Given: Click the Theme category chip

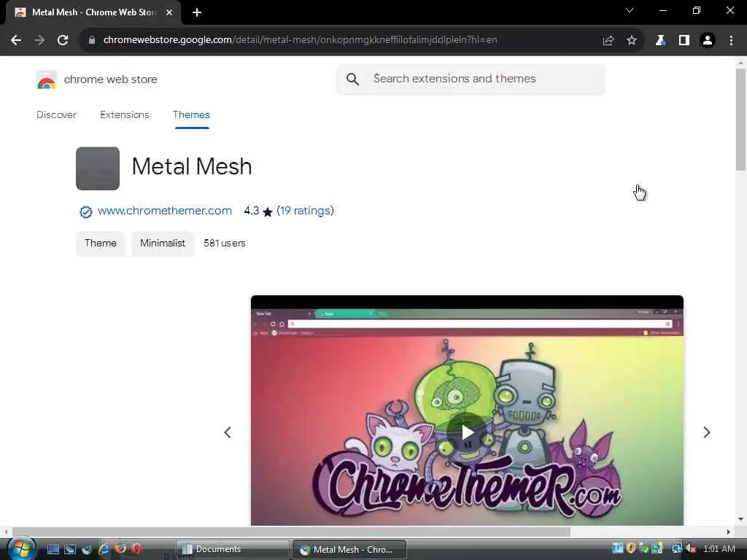Looking at the screenshot, I should click(x=101, y=244).
